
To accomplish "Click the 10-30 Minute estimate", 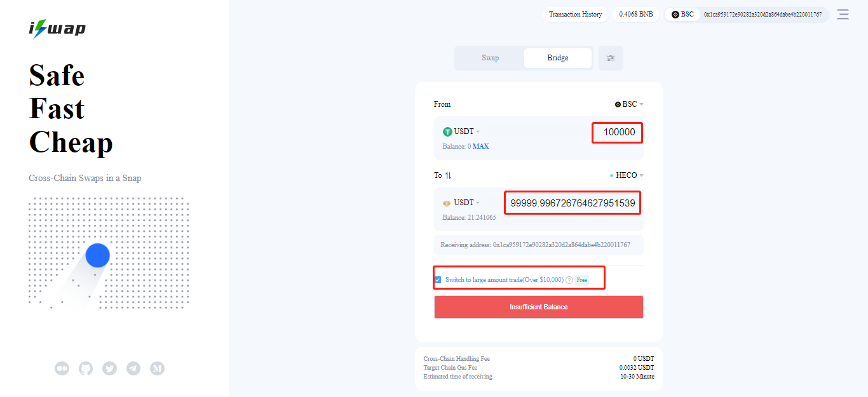I will 637,377.
